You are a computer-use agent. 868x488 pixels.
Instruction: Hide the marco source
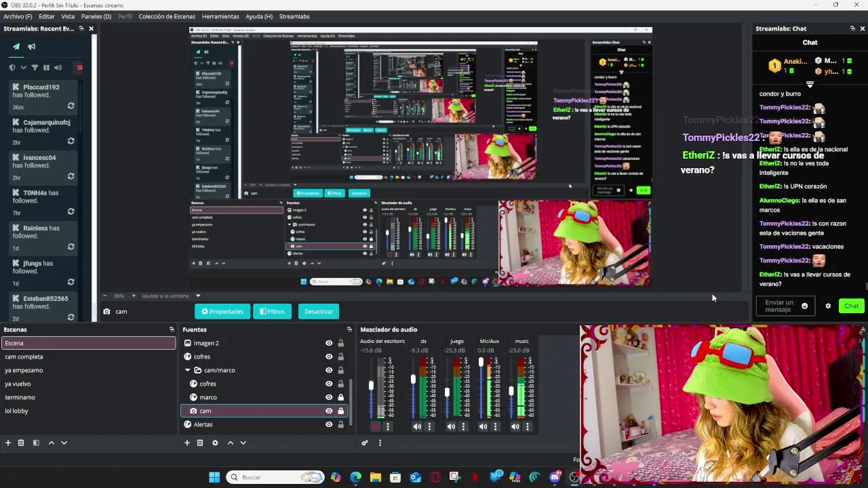coord(329,397)
